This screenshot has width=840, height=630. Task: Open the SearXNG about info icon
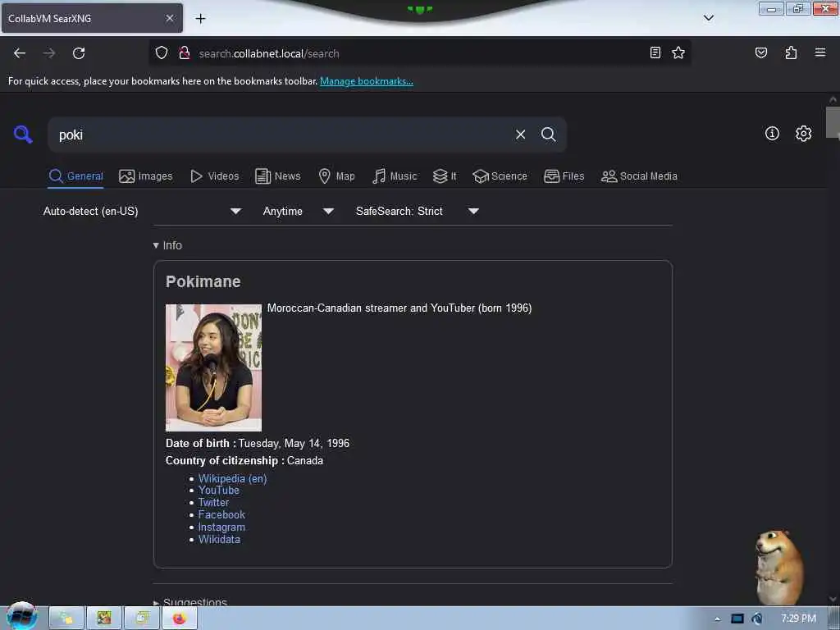point(772,134)
